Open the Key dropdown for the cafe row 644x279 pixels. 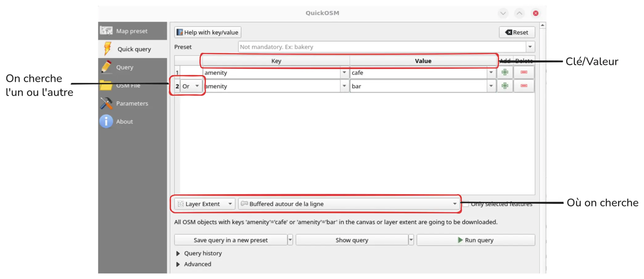tap(344, 73)
